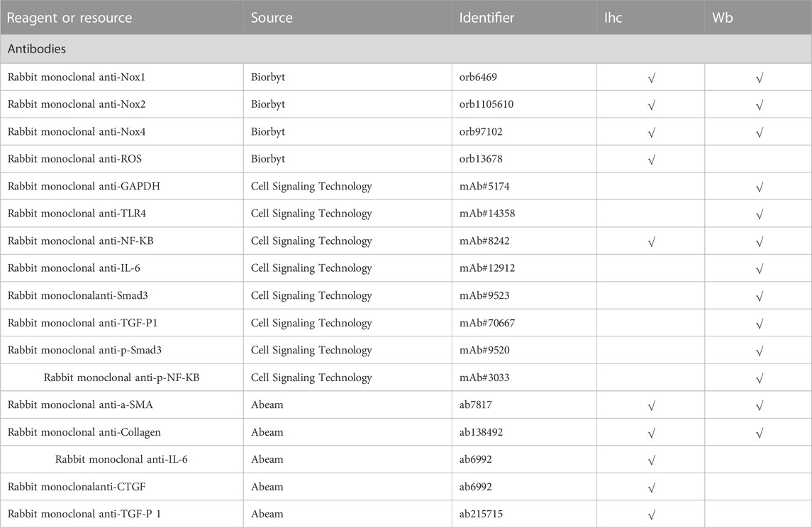Click identifier 'mAb#3033'

pos(484,378)
